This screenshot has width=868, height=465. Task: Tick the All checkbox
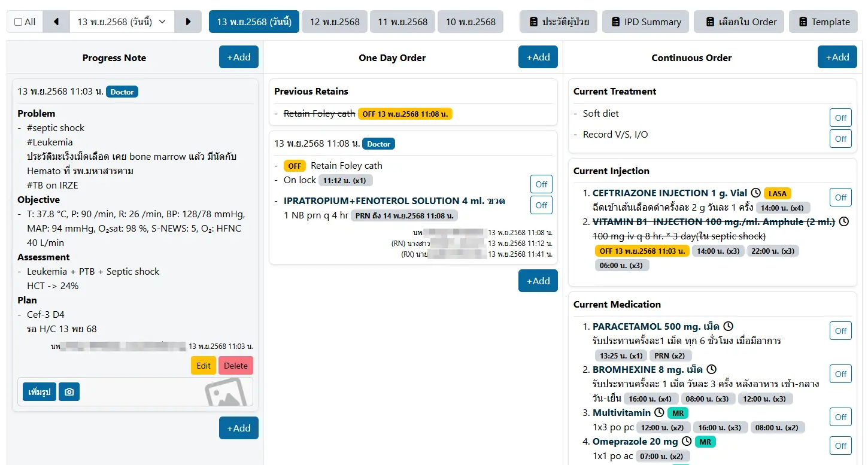(18, 22)
